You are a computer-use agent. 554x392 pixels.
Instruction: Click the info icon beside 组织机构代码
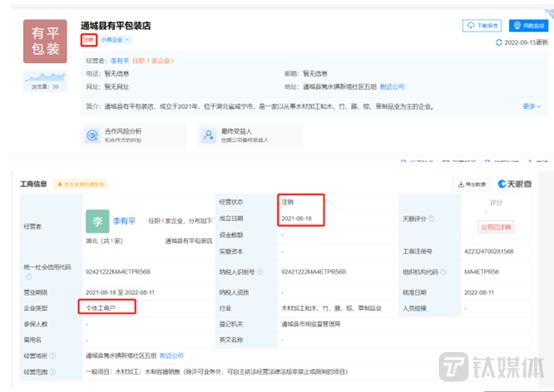[x=443, y=272]
